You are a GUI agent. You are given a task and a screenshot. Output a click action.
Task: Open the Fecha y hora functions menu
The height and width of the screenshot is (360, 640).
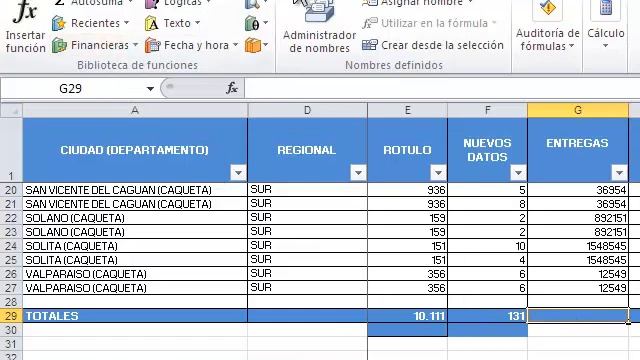(191, 45)
